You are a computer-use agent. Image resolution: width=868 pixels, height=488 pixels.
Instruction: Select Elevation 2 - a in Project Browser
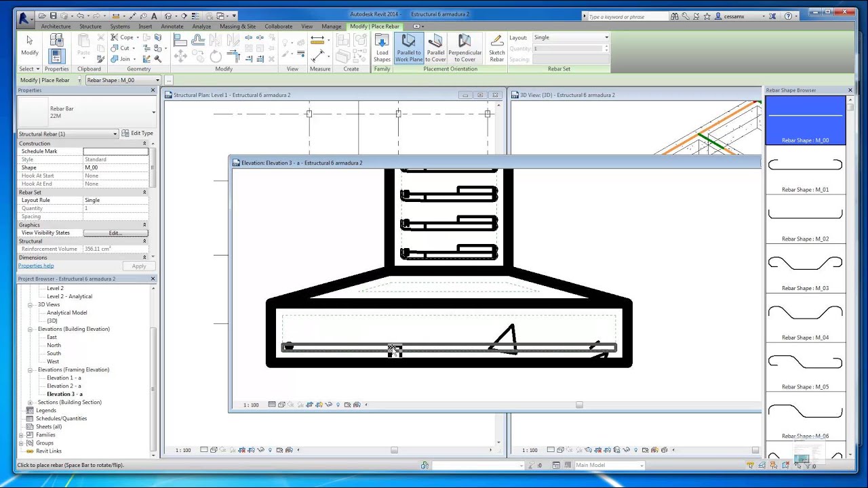click(x=64, y=386)
